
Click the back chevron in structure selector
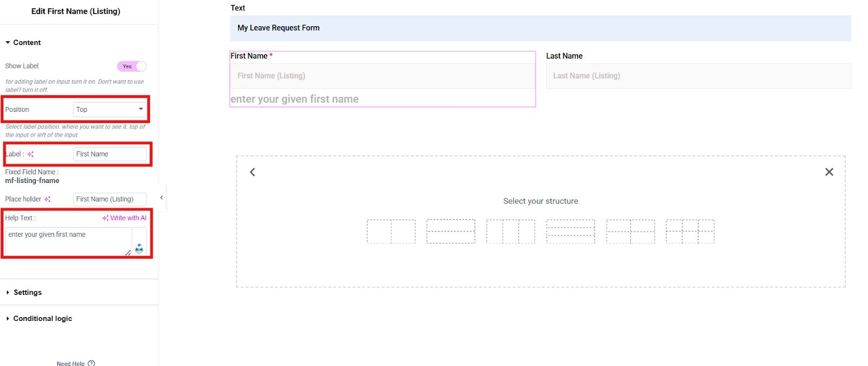252,172
